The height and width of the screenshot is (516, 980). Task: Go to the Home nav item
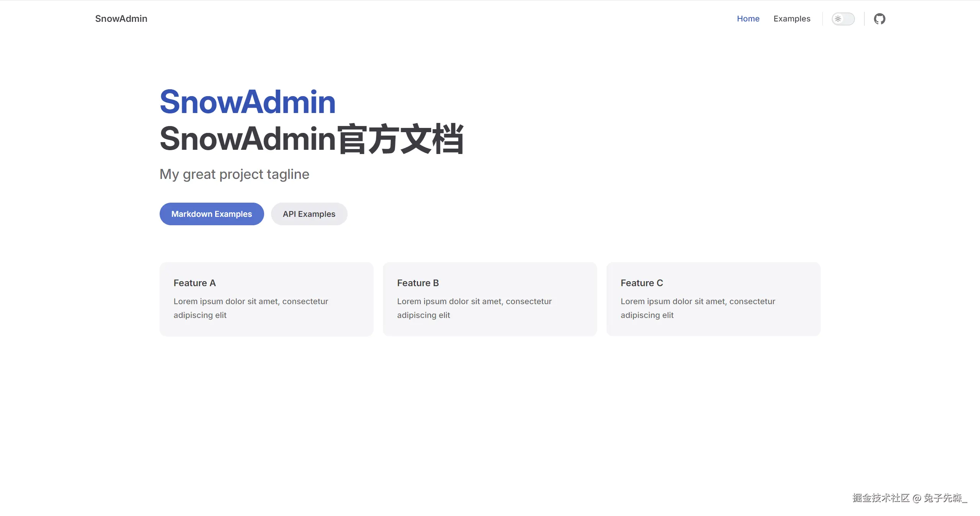(748, 19)
